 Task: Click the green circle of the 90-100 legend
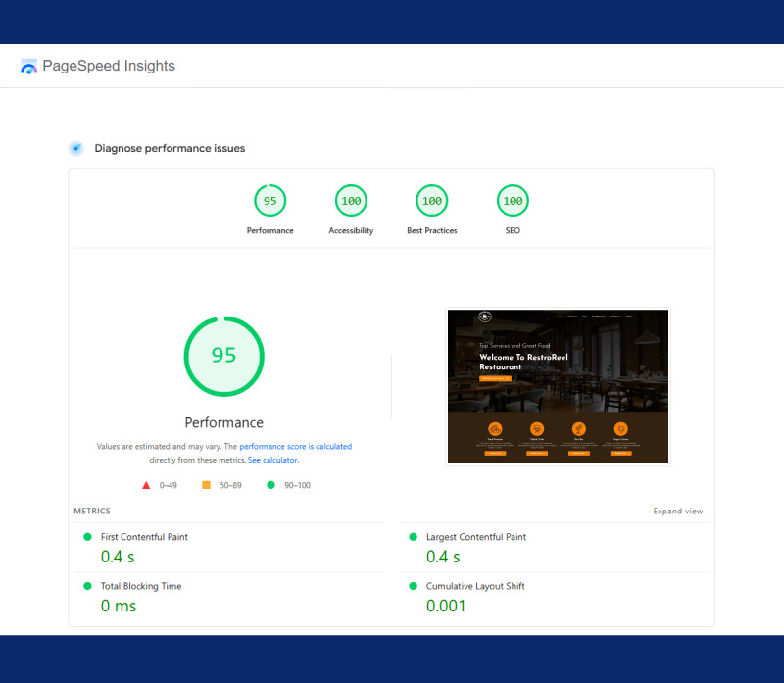tap(271, 484)
